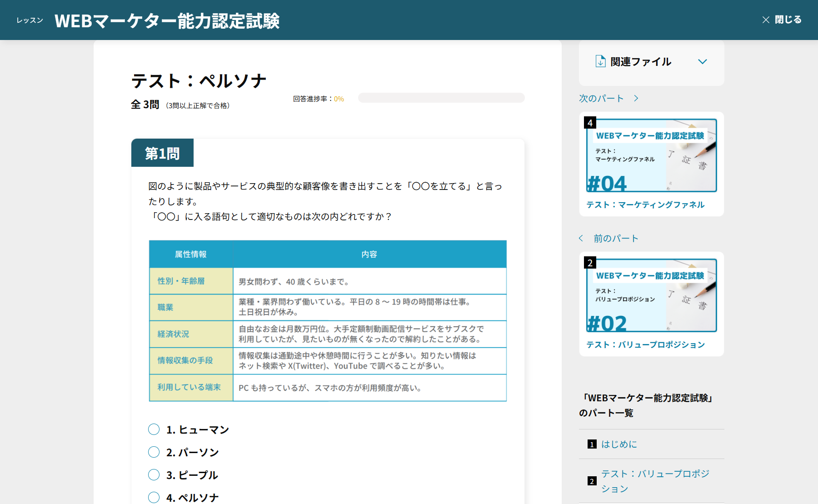The height and width of the screenshot is (504, 818).
Task: Collapse the 関連ファイル section chevron
Action: click(x=703, y=62)
